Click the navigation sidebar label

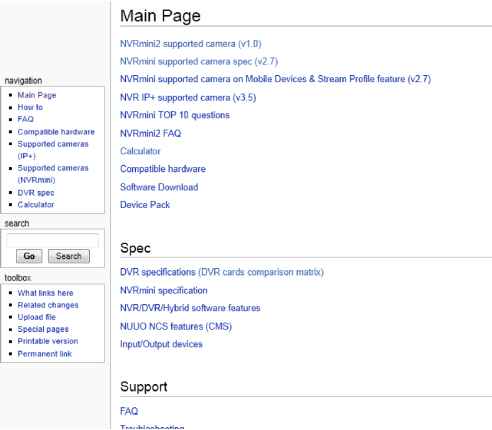tap(23, 80)
